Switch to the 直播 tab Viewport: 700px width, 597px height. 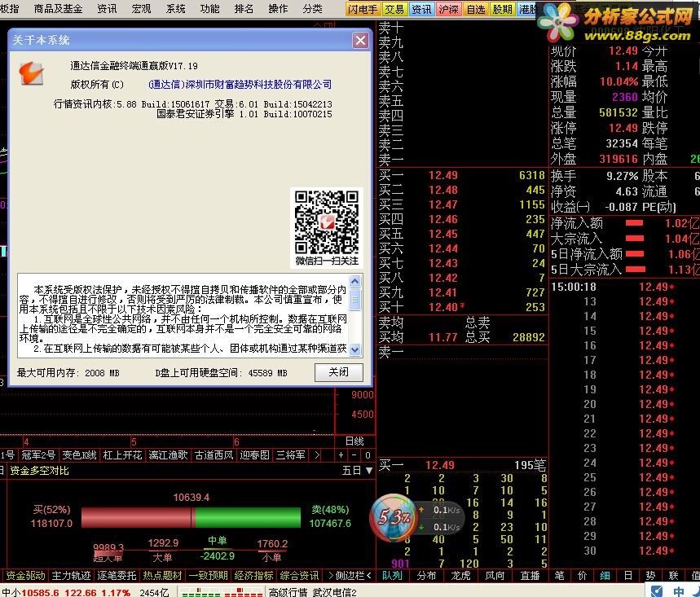tap(530, 576)
